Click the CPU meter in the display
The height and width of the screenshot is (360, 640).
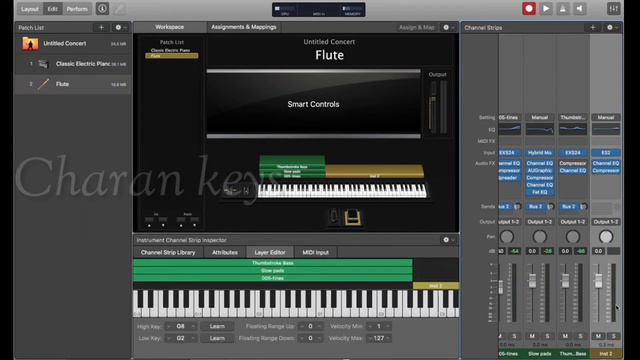coord(285,10)
